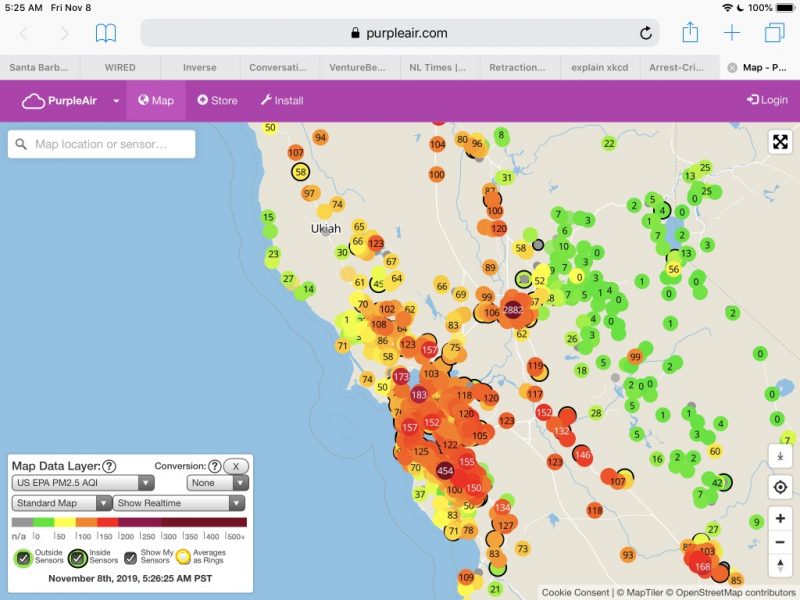Viewport: 800px width, 600px height.
Task: Open the Conversion None dropdown
Action: pyautogui.click(x=217, y=483)
